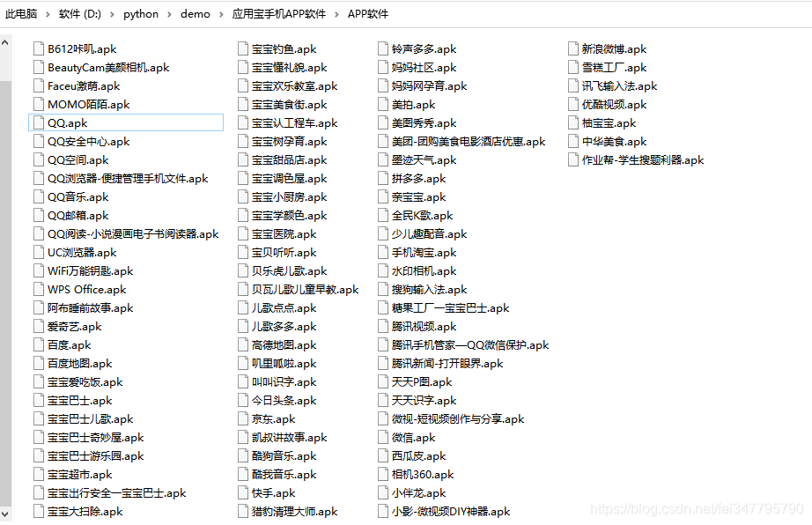812x525 pixels.
Task: Select the icon of 快手.apk
Action: (x=243, y=493)
